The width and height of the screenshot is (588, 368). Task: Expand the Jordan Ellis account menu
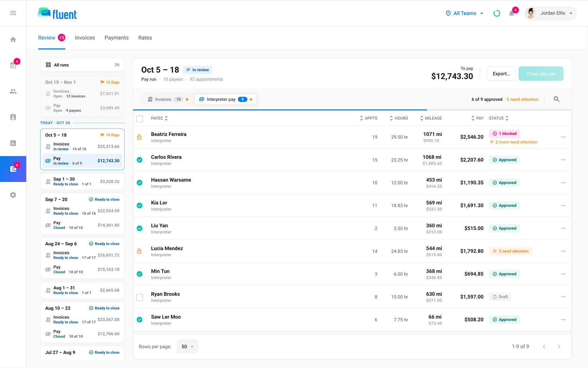click(x=551, y=13)
